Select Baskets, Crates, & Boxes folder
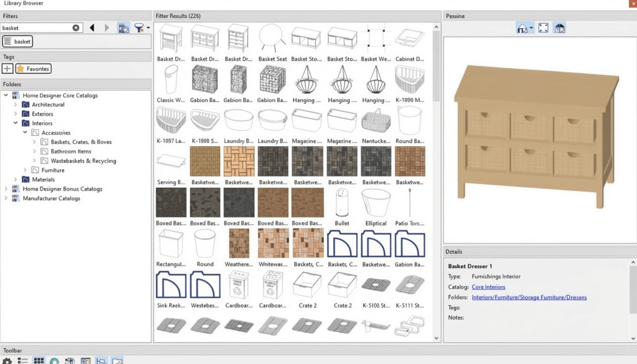Image resolution: width=637 pixels, height=364 pixels. pos(81,142)
